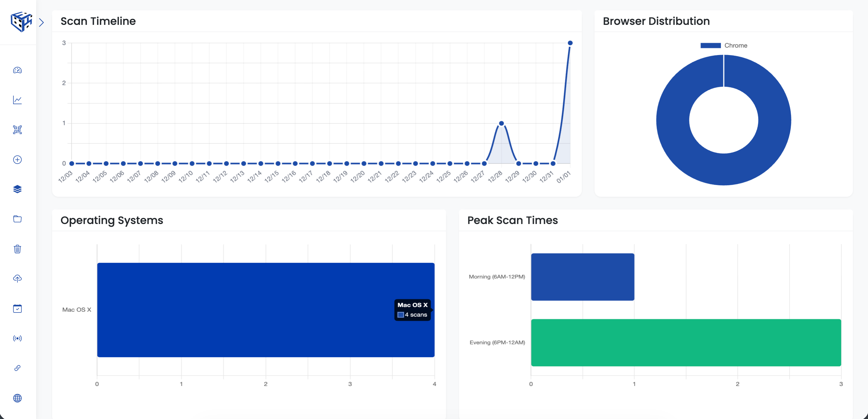The height and width of the screenshot is (419, 868).
Task: Open the cloud upload icon
Action: click(x=17, y=279)
